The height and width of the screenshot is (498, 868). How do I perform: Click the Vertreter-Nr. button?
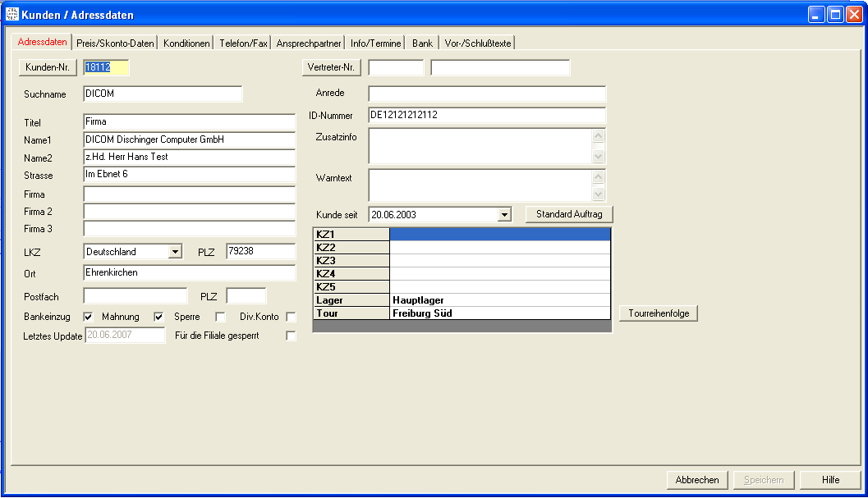332,67
